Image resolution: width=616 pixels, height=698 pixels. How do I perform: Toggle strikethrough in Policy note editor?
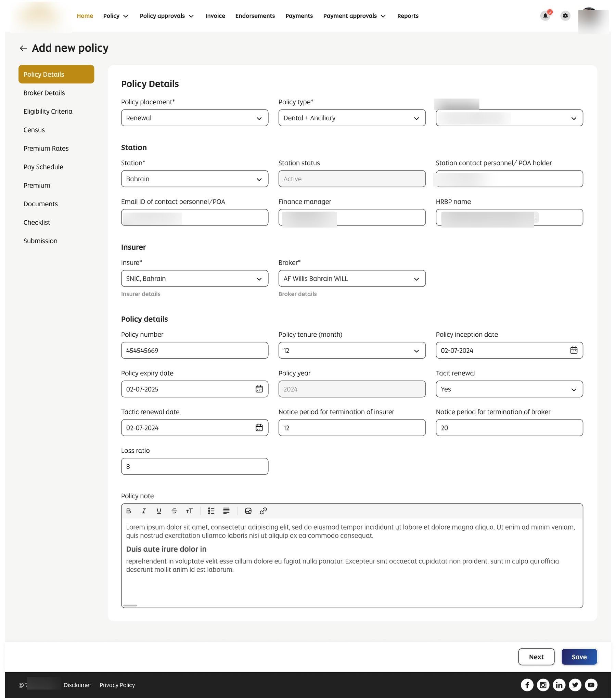coord(174,511)
